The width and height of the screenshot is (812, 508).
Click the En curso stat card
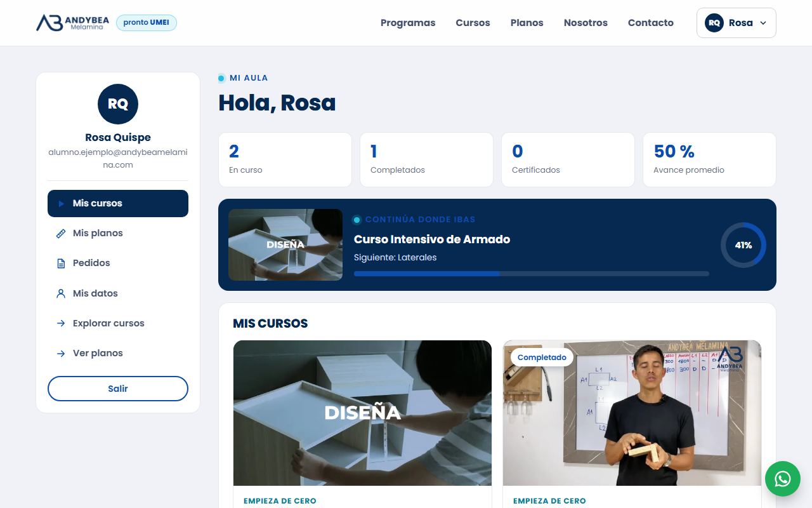[x=285, y=159]
